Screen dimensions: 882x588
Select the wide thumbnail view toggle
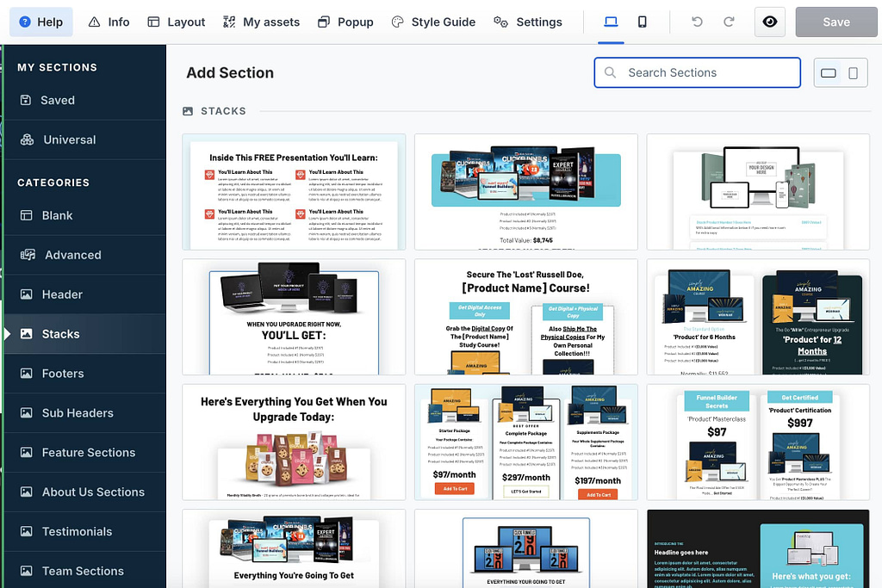coord(828,73)
